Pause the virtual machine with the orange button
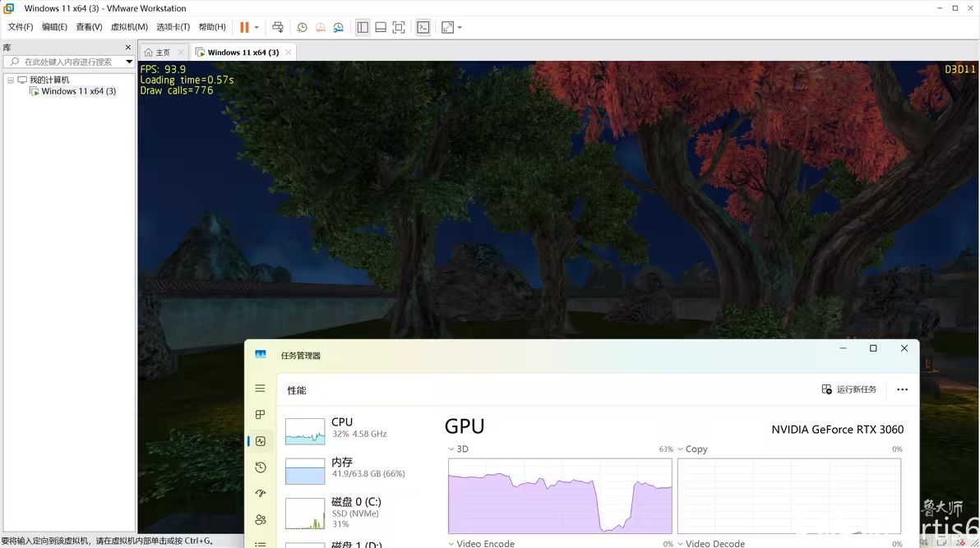Screen dimensions: 980x548 tap(244, 27)
